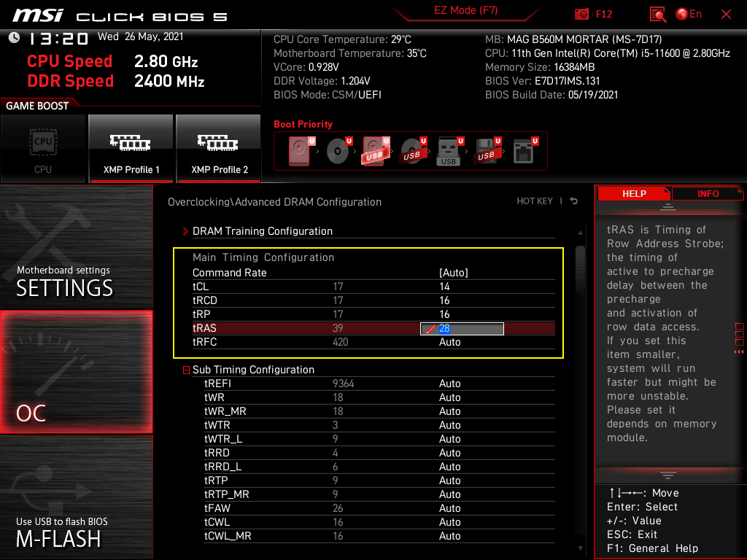Change language via the En globe icon
This screenshot has width=747, height=560.
[689, 14]
